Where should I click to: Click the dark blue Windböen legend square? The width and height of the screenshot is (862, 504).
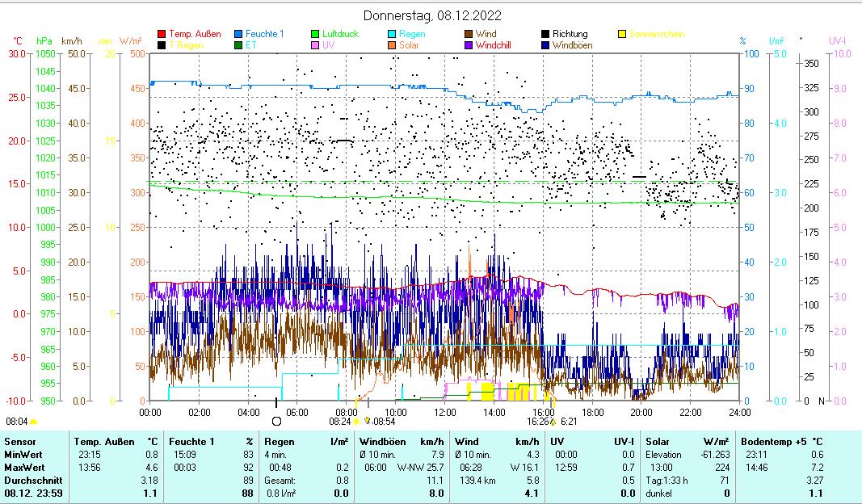click(545, 45)
